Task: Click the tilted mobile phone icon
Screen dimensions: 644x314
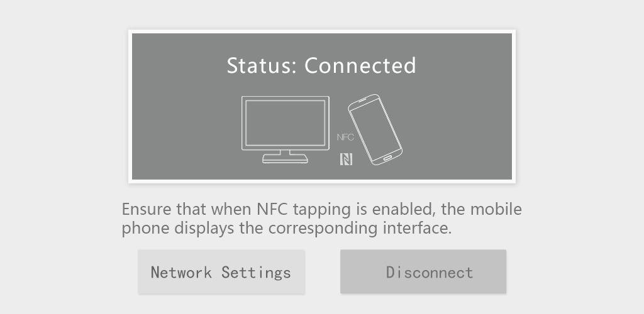Action: point(375,130)
